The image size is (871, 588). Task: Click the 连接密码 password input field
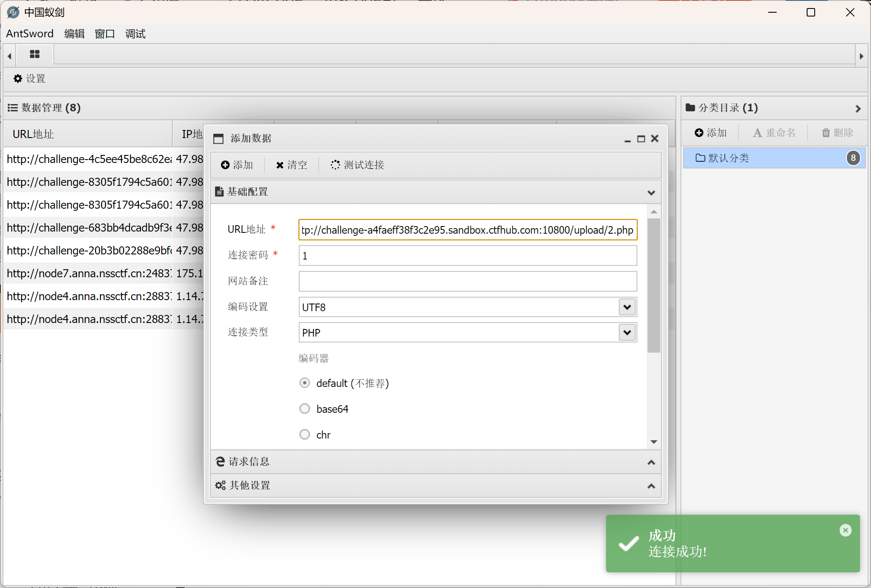pos(468,256)
